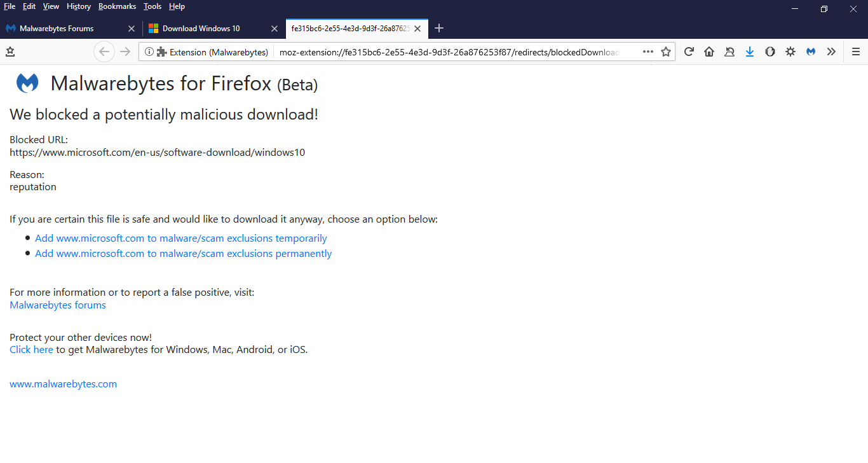Add www.microsoft.com to exclusions temporarily

point(181,238)
